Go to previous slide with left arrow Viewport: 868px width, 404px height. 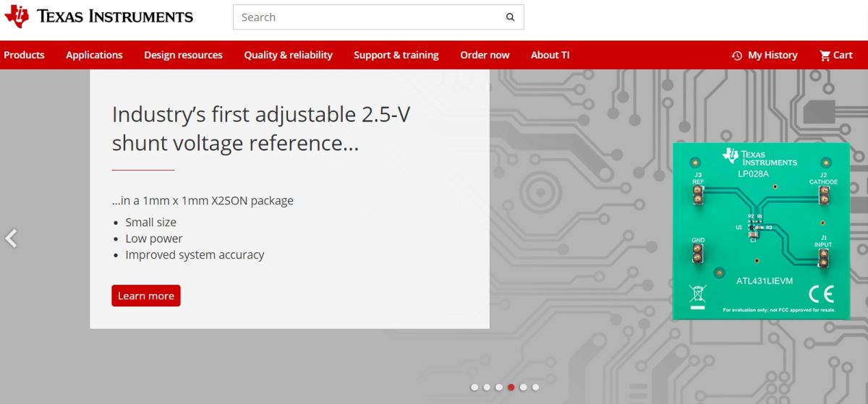click(11, 238)
